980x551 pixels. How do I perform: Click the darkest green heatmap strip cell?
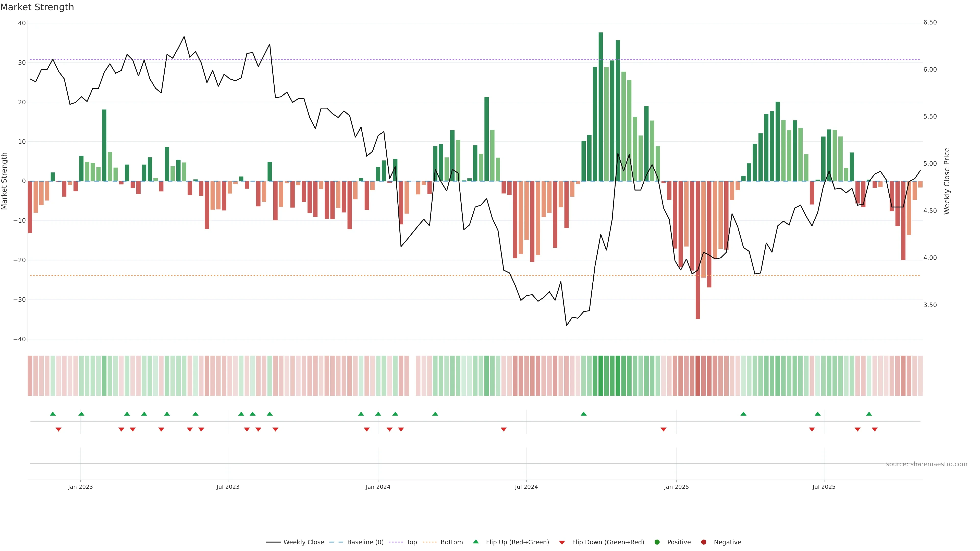click(601, 376)
